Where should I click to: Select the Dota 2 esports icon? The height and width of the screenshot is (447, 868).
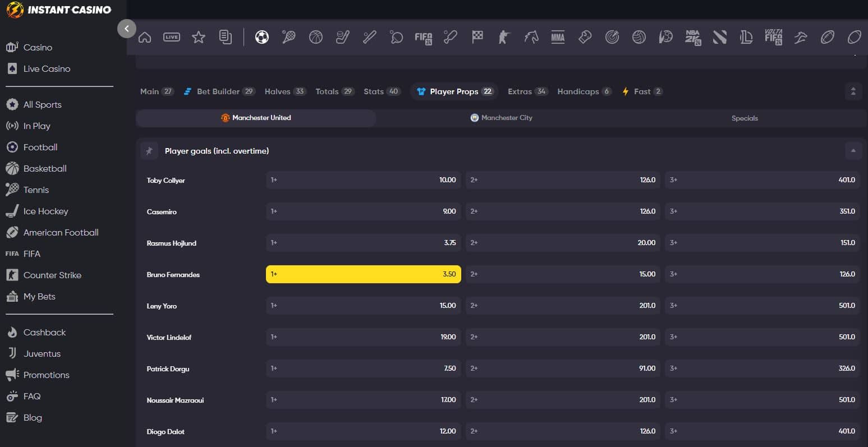(x=720, y=38)
